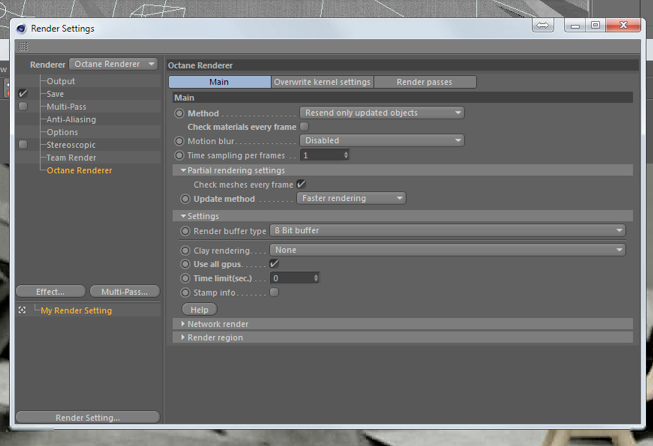Open the Overwrite kernel settings tab
Image resolution: width=653 pixels, height=446 pixels.
[x=322, y=82]
